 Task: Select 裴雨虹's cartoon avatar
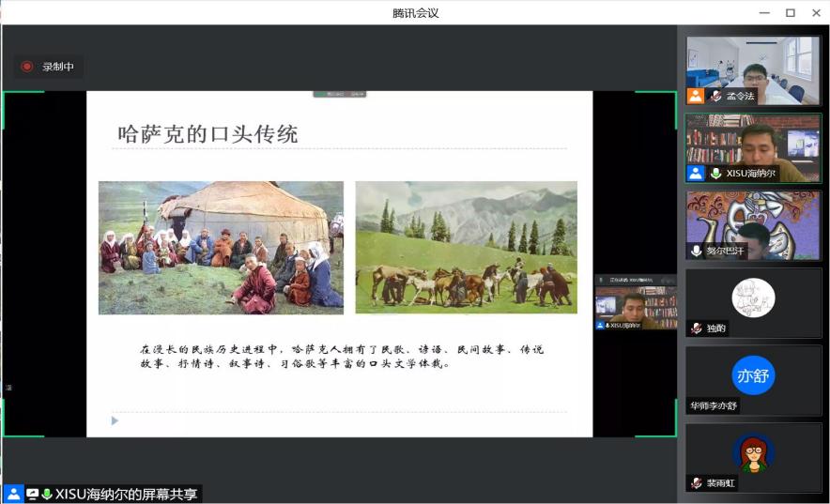pyautogui.click(x=753, y=453)
